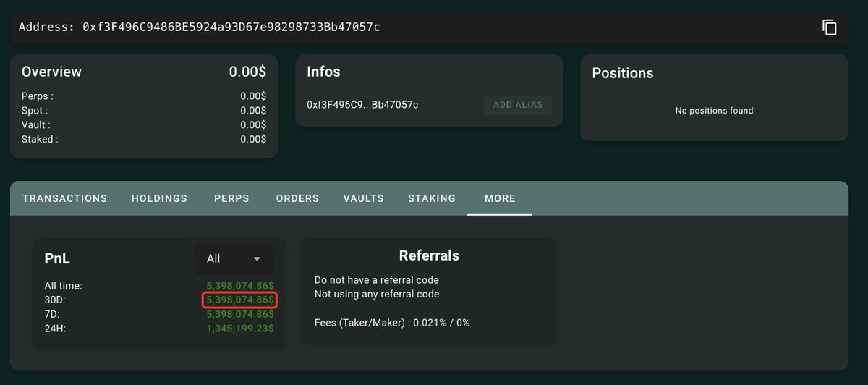Switch to the STAKING tab
Screen dimensions: 868x385
click(x=432, y=198)
